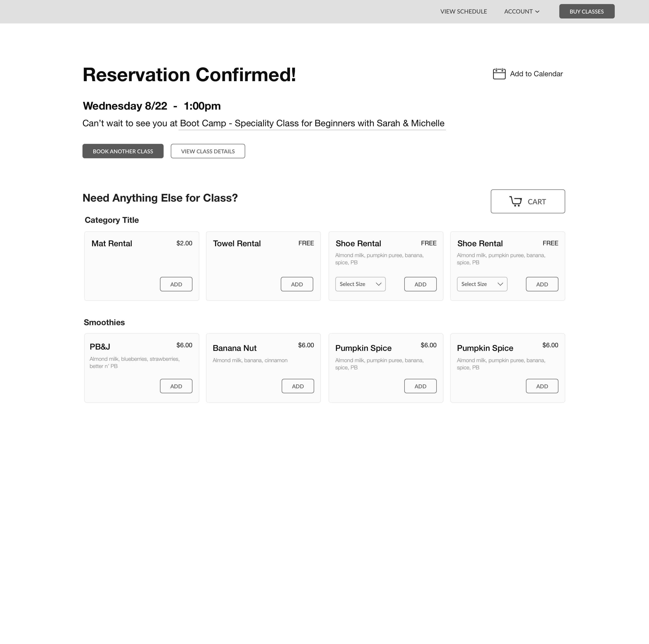Click ADD button for Mat Rental
649x644 pixels.
(x=176, y=284)
